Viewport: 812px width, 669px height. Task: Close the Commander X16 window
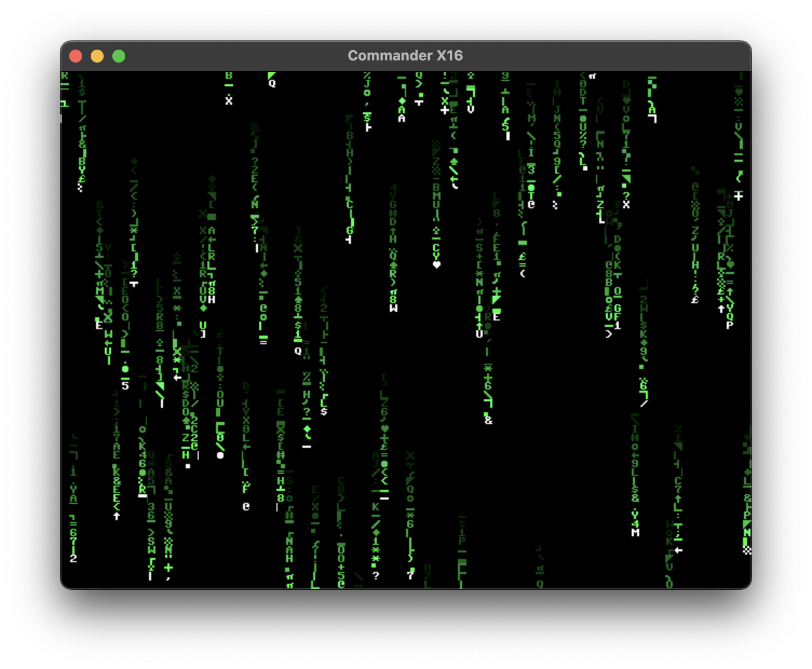(76, 56)
